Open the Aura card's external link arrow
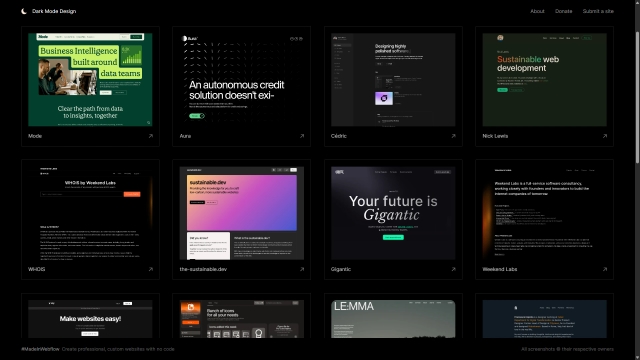640x360 pixels. point(302,136)
